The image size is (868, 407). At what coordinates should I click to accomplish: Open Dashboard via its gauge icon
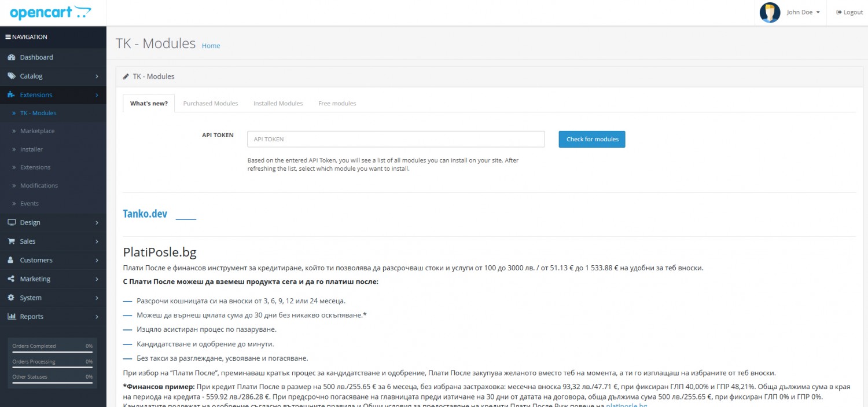[x=11, y=57]
